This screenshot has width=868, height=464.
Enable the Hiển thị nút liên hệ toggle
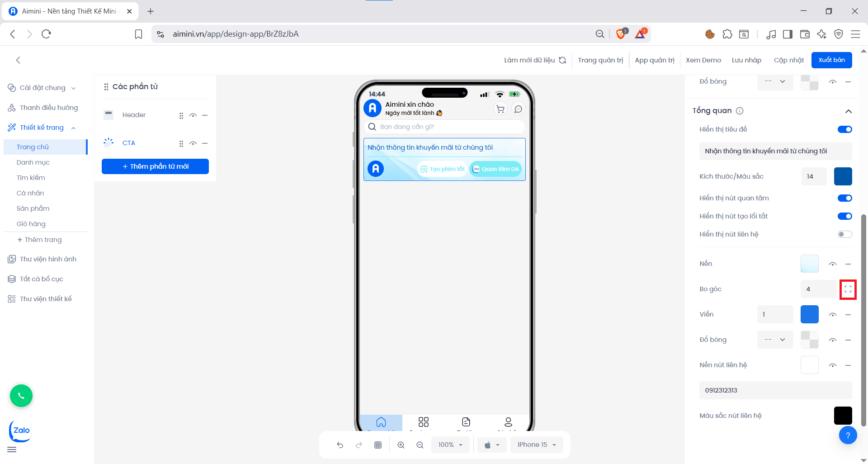click(844, 234)
